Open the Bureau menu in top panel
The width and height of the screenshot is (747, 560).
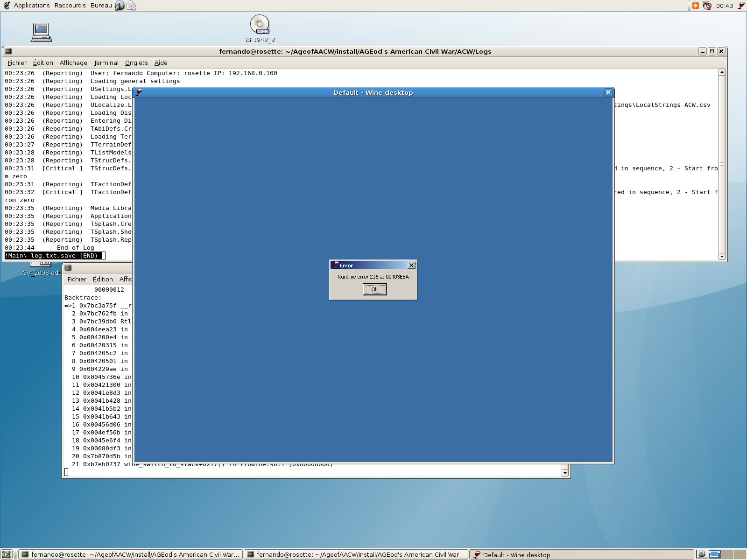(x=101, y=6)
